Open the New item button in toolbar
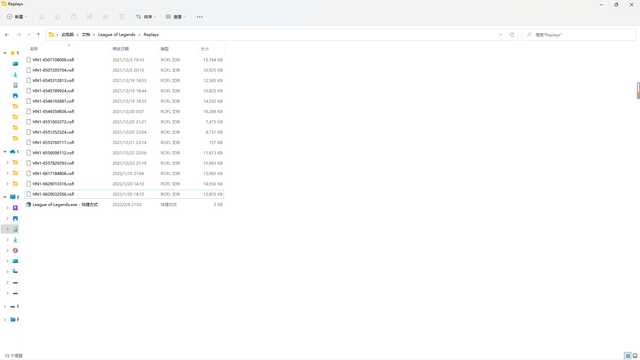640x360 pixels. [x=17, y=17]
